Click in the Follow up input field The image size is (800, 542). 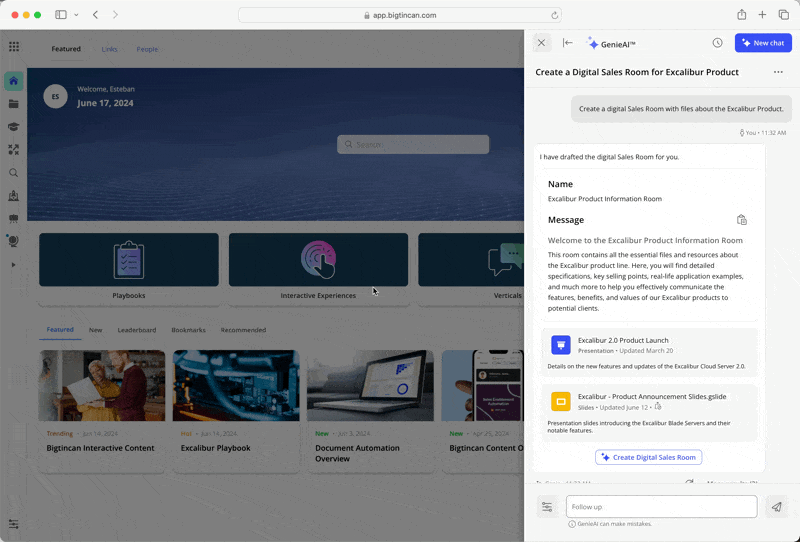click(660, 507)
